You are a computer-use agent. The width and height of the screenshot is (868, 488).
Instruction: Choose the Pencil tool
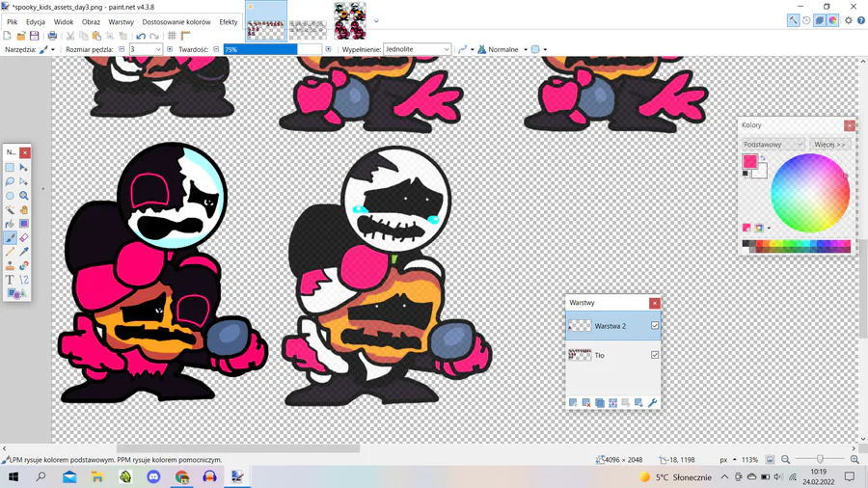[x=10, y=252]
